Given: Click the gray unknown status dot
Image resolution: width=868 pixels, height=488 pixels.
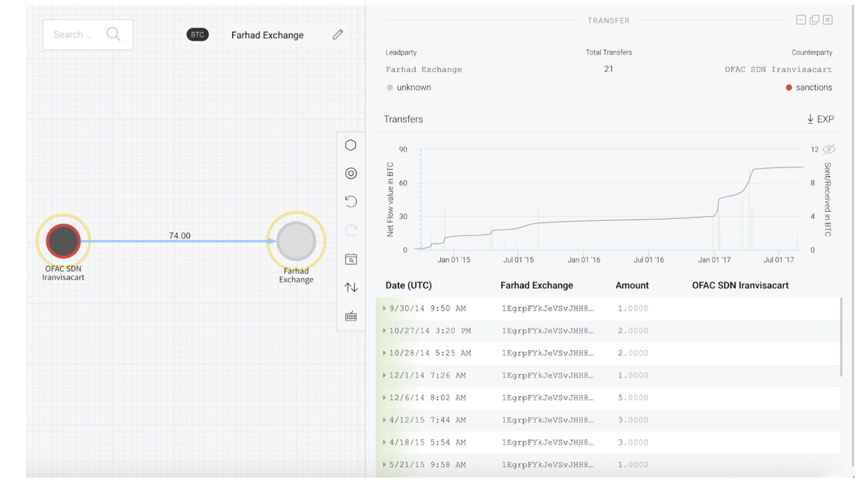Looking at the screenshot, I should click(390, 87).
